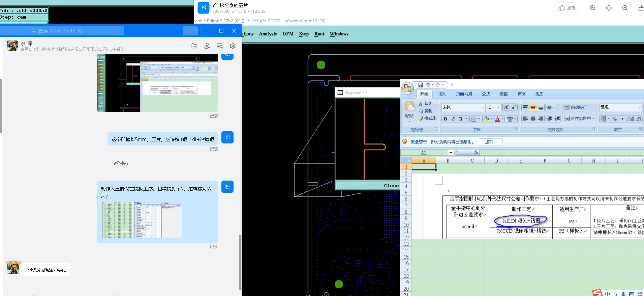The image size is (644, 296).
Task: Set bottom vertical alignment
Action: point(541,107)
